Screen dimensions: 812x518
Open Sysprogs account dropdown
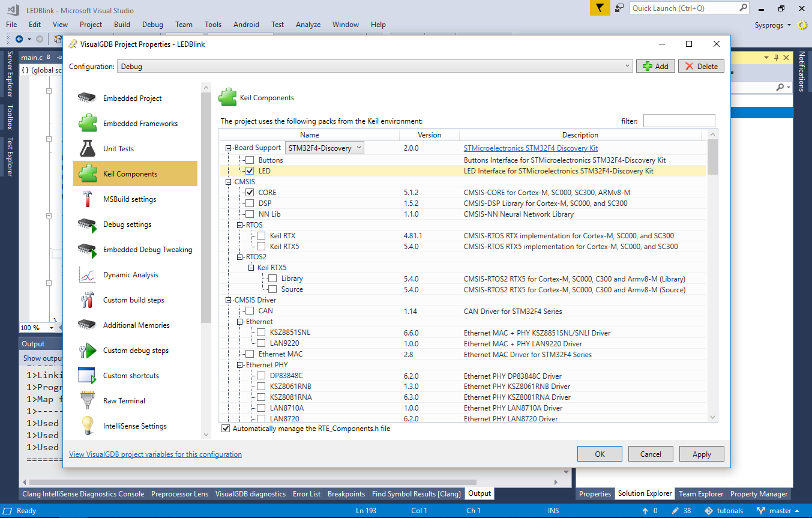pos(773,25)
